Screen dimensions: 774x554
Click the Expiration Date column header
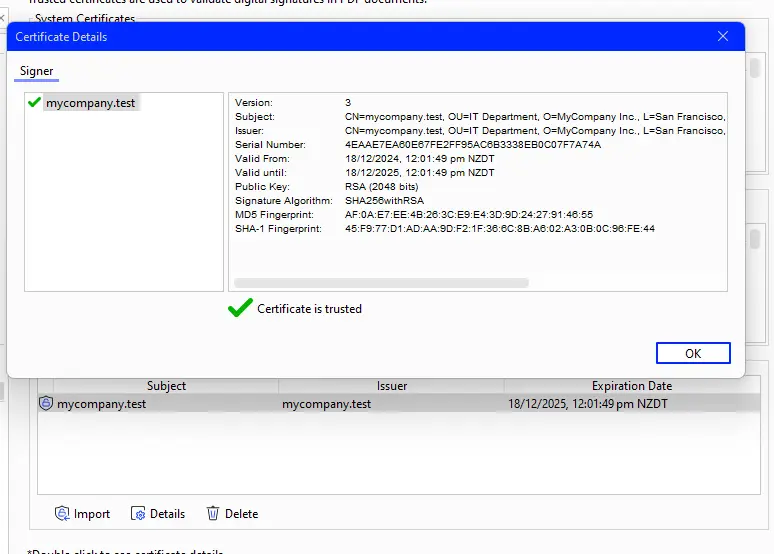coord(632,386)
